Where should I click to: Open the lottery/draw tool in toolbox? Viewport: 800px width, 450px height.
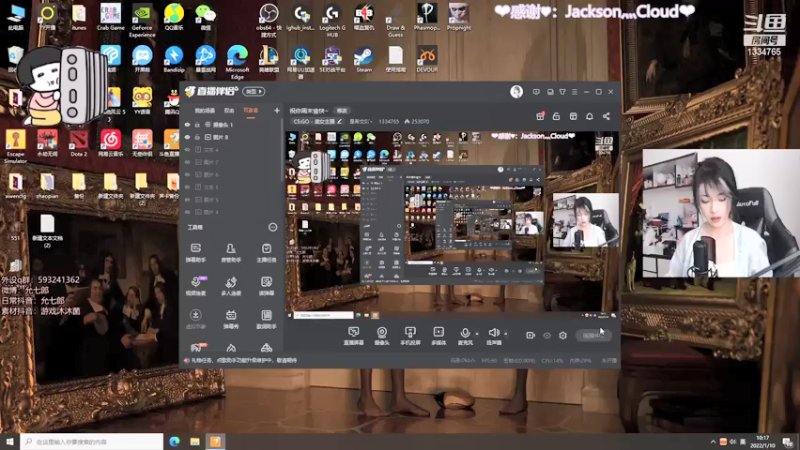coord(266,286)
